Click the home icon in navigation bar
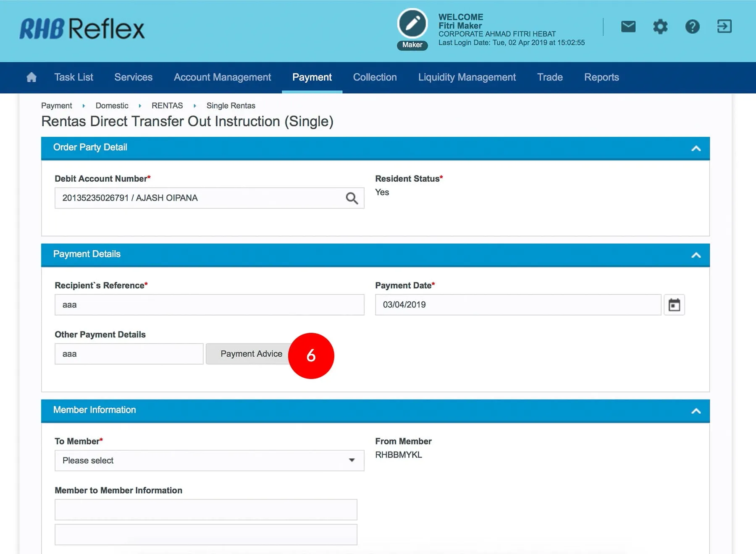This screenshot has height=554, width=756. (31, 77)
